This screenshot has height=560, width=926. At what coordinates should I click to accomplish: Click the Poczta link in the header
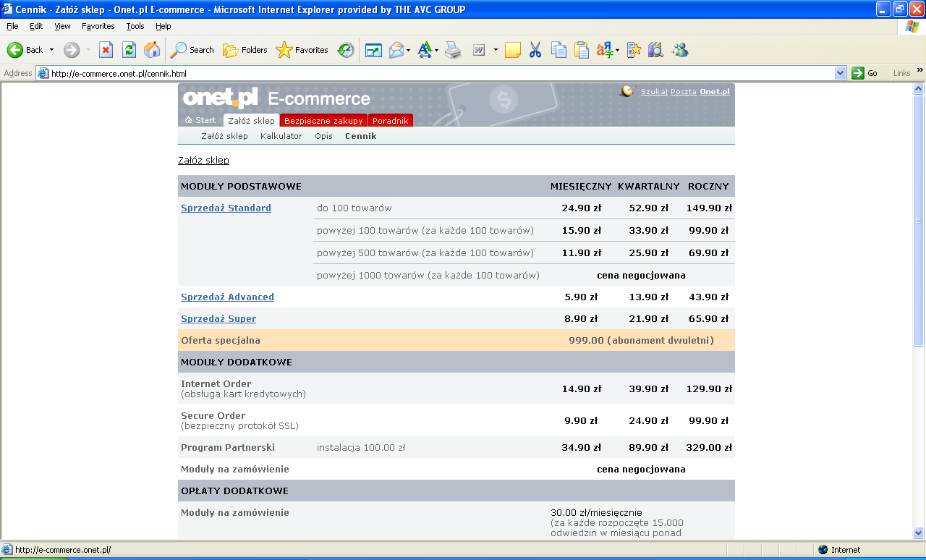[x=684, y=92]
